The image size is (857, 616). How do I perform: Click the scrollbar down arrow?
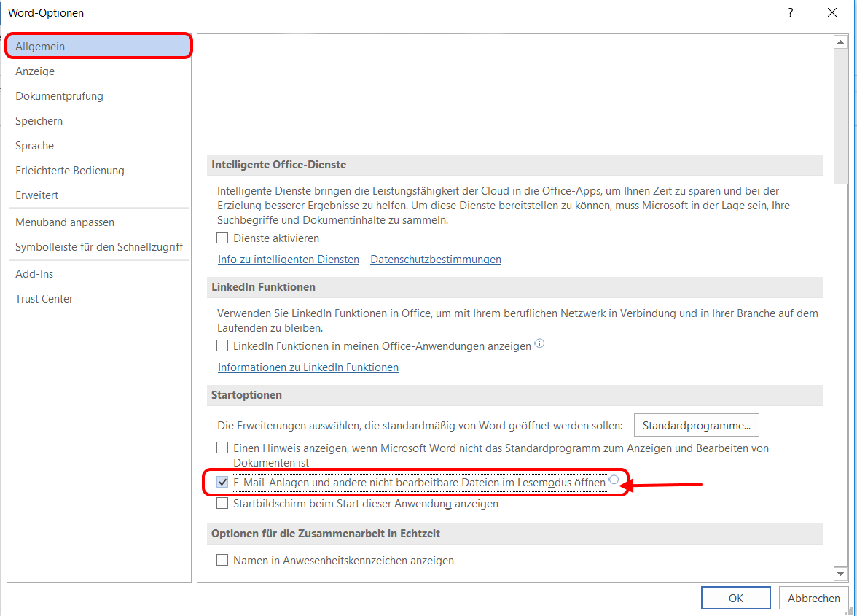tap(841, 574)
